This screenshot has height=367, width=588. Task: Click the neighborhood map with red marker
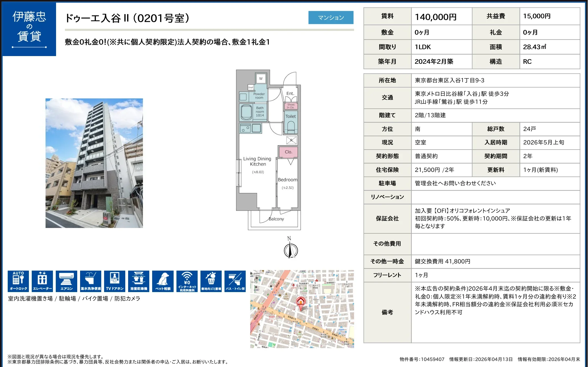pyautogui.click(x=301, y=309)
